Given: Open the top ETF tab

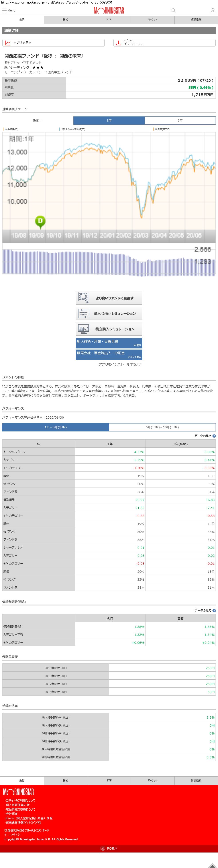Looking at the screenshot, I should click(109, 19).
